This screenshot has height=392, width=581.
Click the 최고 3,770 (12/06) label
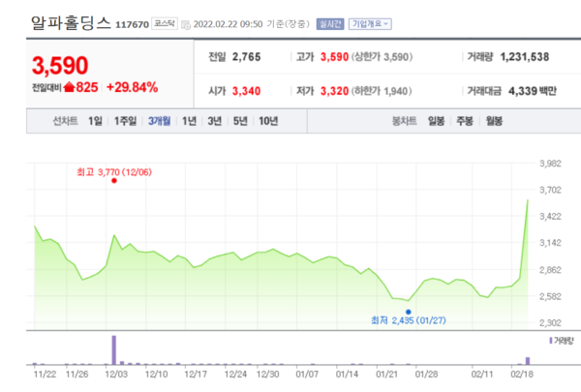[x=114, y=172]
